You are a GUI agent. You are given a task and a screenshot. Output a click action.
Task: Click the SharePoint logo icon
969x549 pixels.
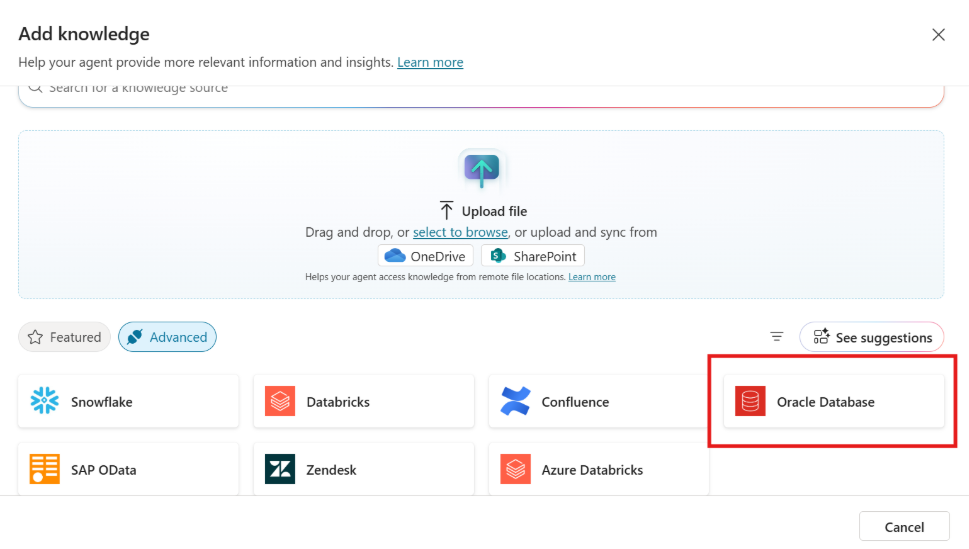coord(498,256)
